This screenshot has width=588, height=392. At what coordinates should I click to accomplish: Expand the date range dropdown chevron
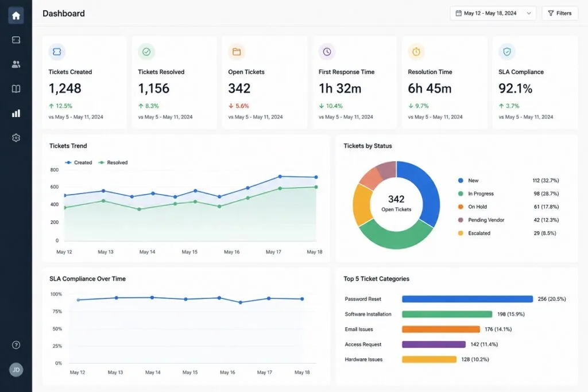click(529, 13)
